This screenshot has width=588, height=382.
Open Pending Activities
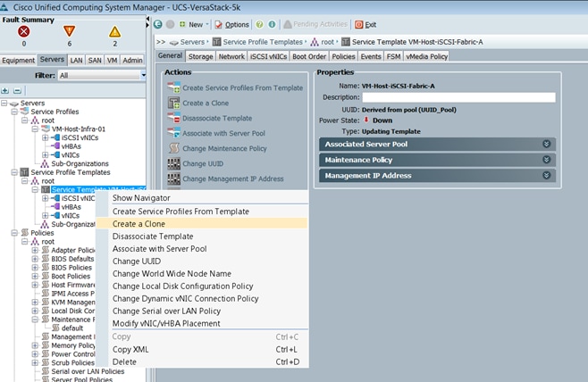315,24
